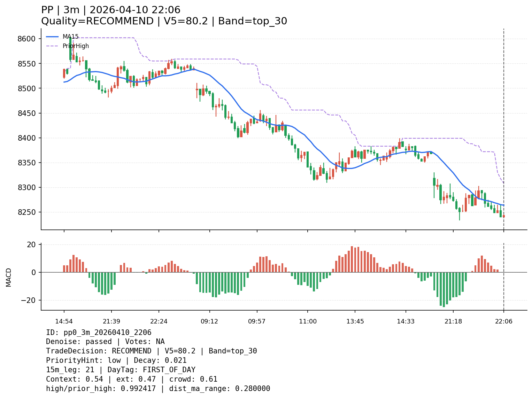The height and width of the screenshot is (398, 532).
Task: Click the MACD vertical axis title
Action: (9, 277)
